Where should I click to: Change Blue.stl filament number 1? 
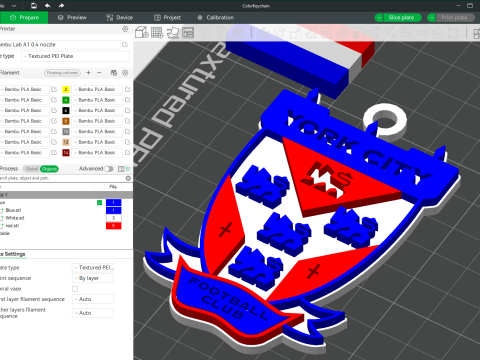[114, 210]
